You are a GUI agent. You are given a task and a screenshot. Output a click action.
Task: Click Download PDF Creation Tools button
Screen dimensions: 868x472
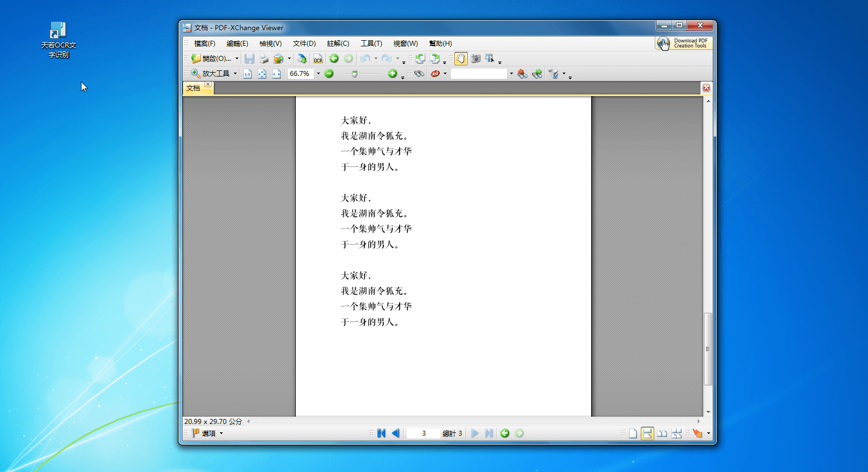[x=684, y=44]
